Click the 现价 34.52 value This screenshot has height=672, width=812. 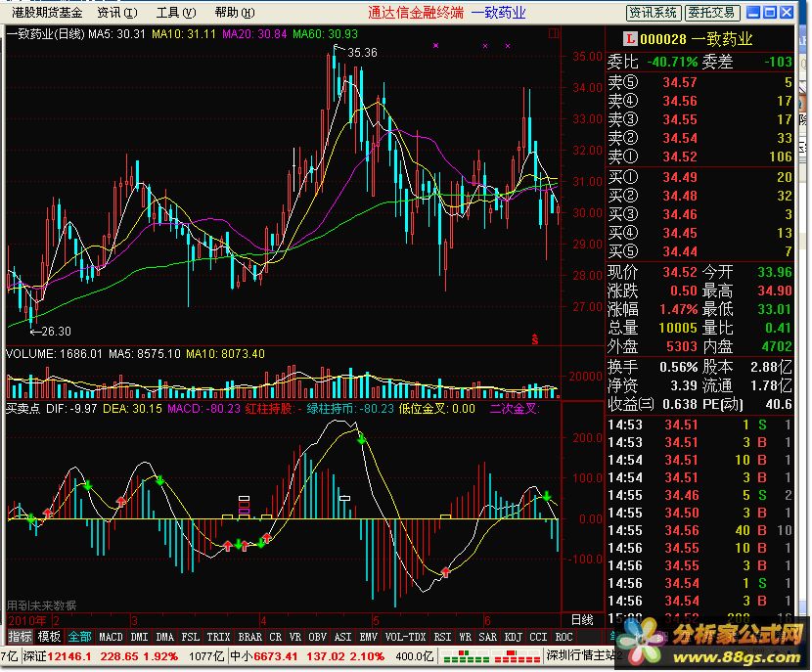[x=680, y=272]
